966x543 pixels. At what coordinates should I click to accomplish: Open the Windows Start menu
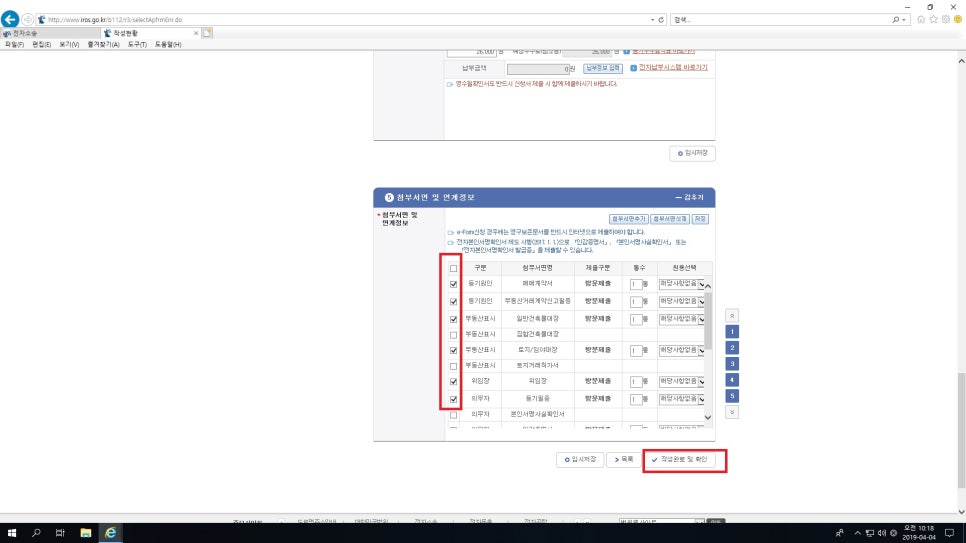pos(12,533)
